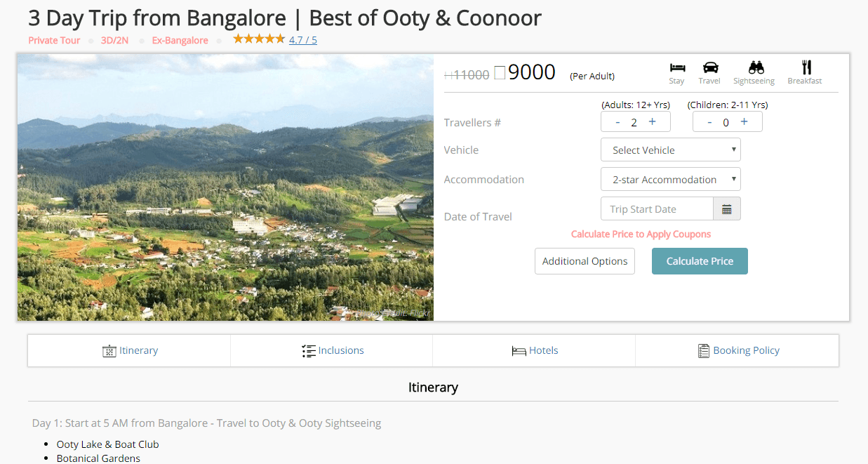The image size is (868, 464).
Task: Expand the 2-star Accommodation dropdown
Action: 670,180
